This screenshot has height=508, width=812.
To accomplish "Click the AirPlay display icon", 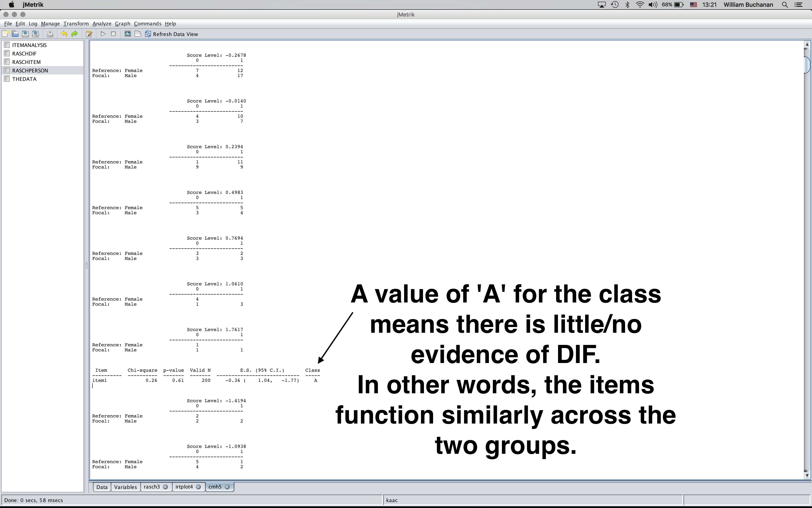I will [602, 5].
